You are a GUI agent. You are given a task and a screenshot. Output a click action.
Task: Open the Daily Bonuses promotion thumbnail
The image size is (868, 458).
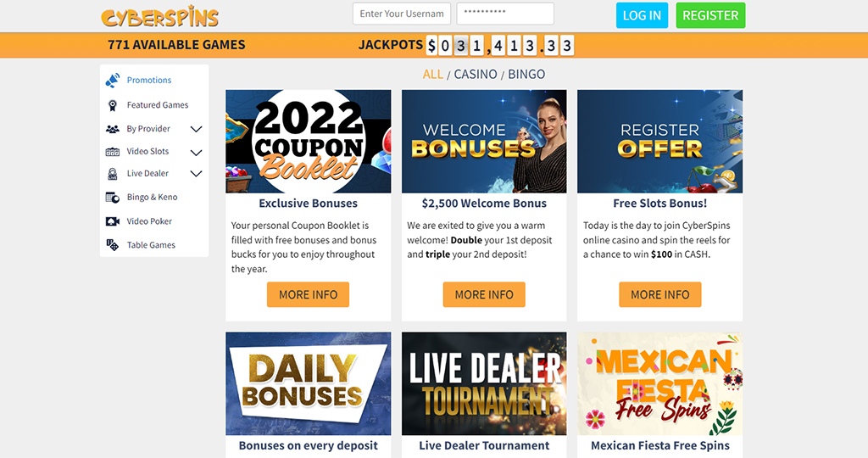click(x=309, y=384)
